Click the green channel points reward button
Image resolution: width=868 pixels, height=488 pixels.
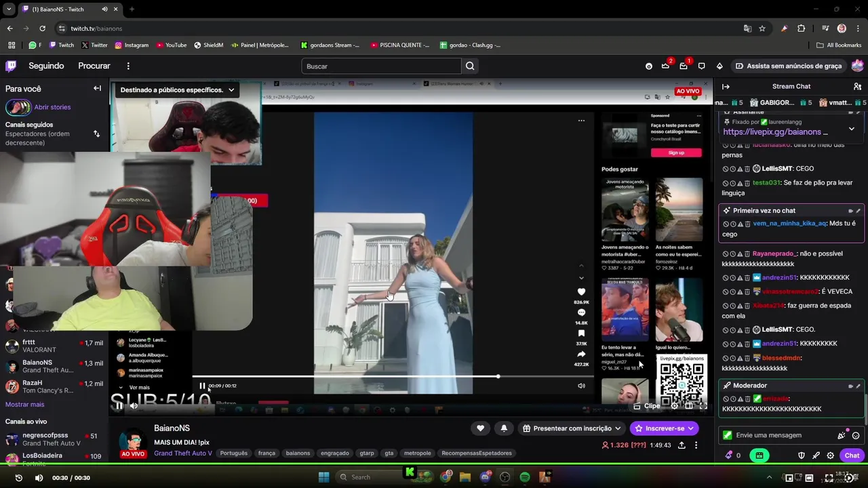(759, 455)
